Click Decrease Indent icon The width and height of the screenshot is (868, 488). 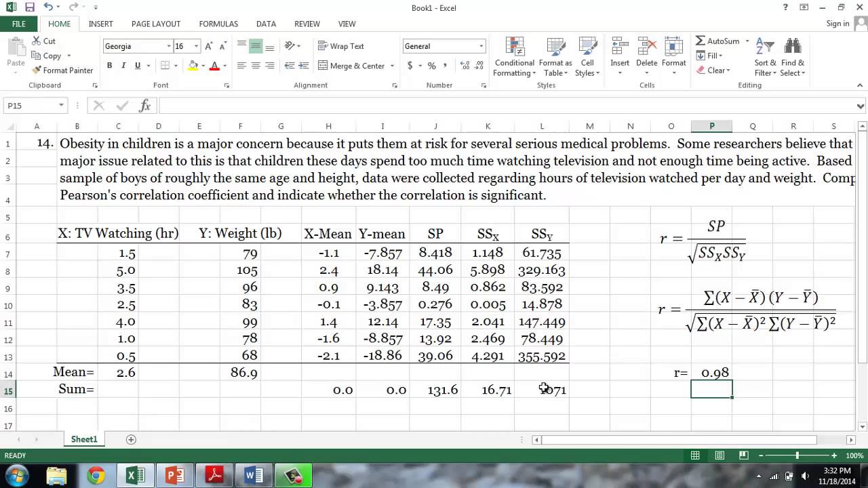pyautogui.click(x=290, y=66)
